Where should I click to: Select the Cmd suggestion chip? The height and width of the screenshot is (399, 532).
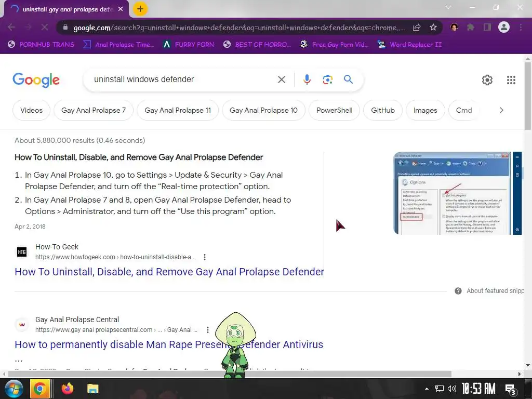click(464, 110)
